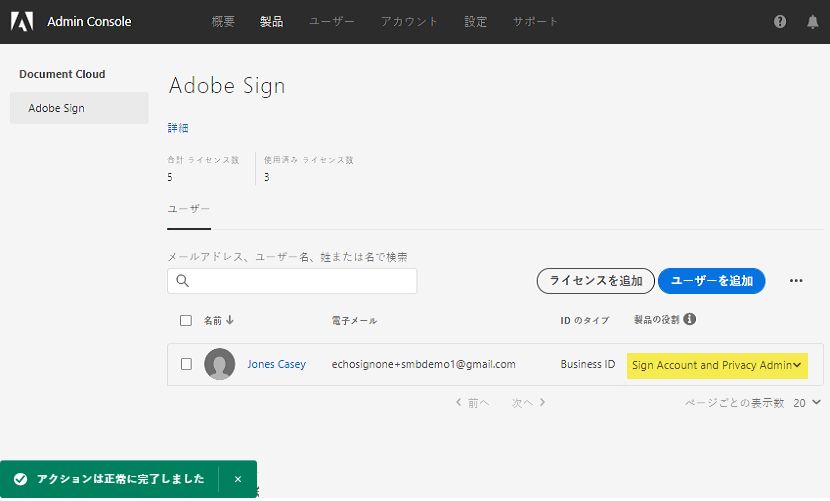The image size is (830, 501).
Task: Open the Sign Account and Privacy Admin dropdown
Action: click(x=717, y=365)
